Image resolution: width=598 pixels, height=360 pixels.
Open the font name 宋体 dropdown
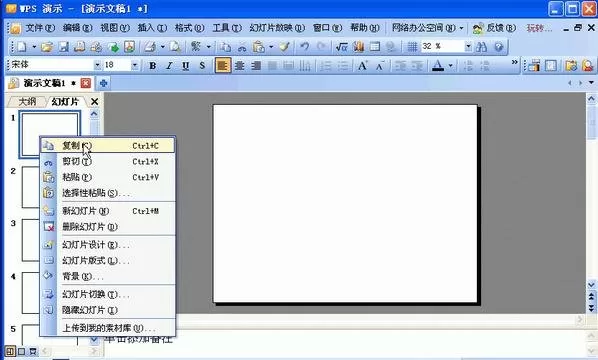97,66
